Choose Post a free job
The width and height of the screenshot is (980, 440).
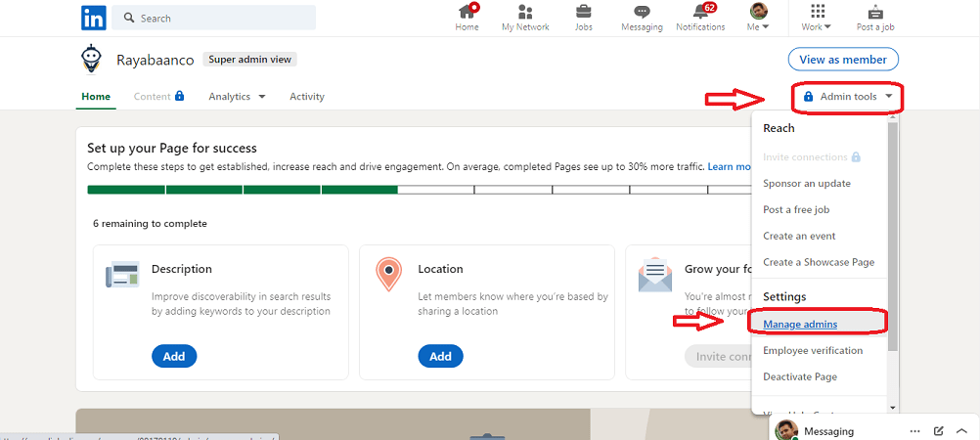pyautogui.click(x=796, y=209)
